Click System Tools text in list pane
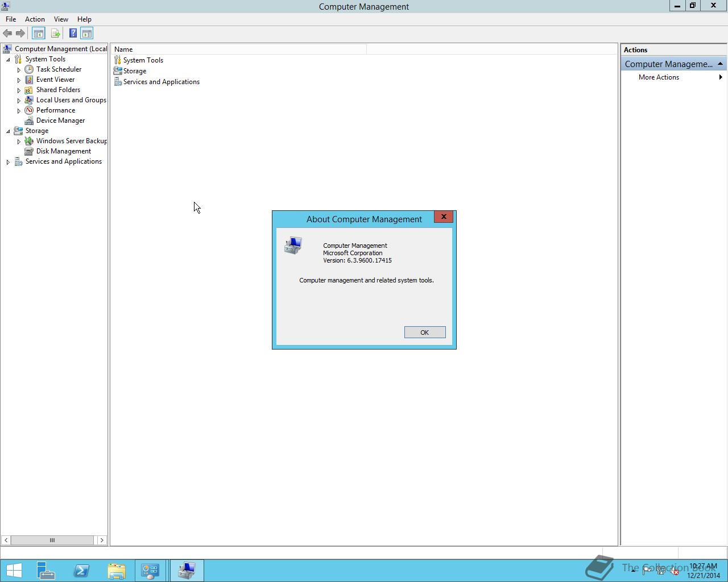 (143, 60)
